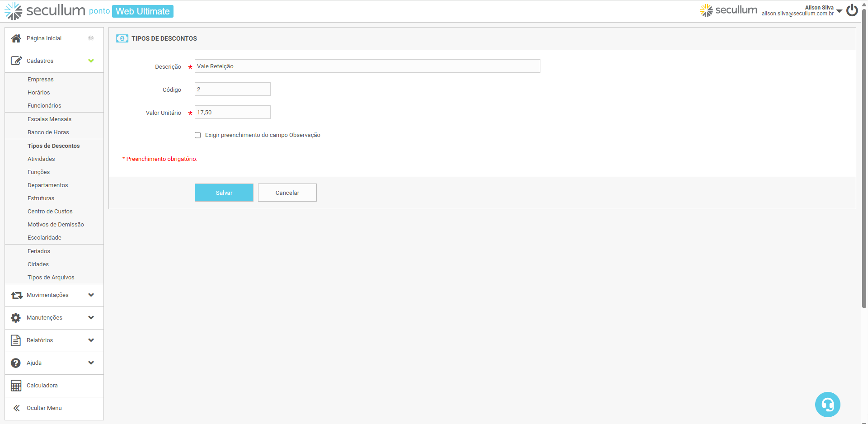Select Banco de Horas menu item
This screenshot has width=868, height=424.
pyautogui.click(x=48, y=132)
